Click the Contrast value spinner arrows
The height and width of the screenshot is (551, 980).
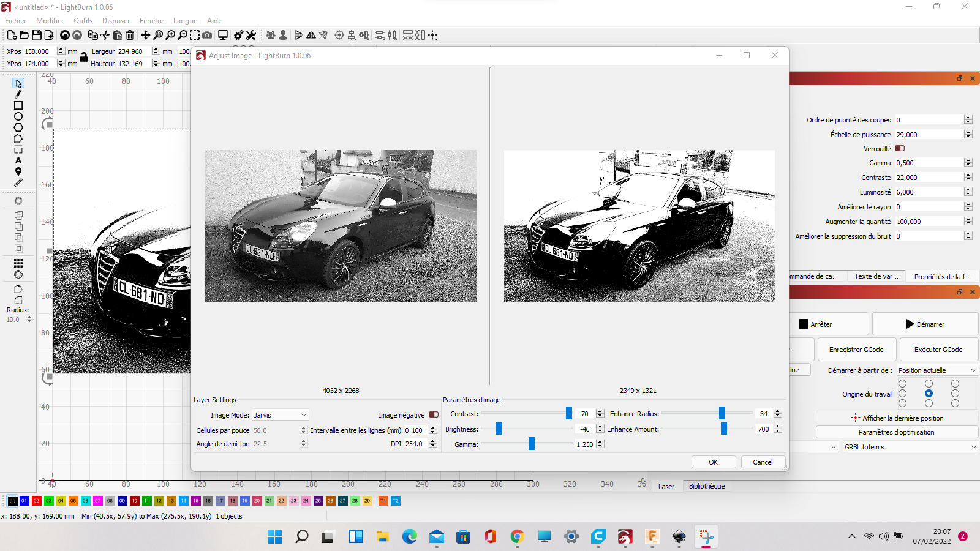click(x=600, y=414)
